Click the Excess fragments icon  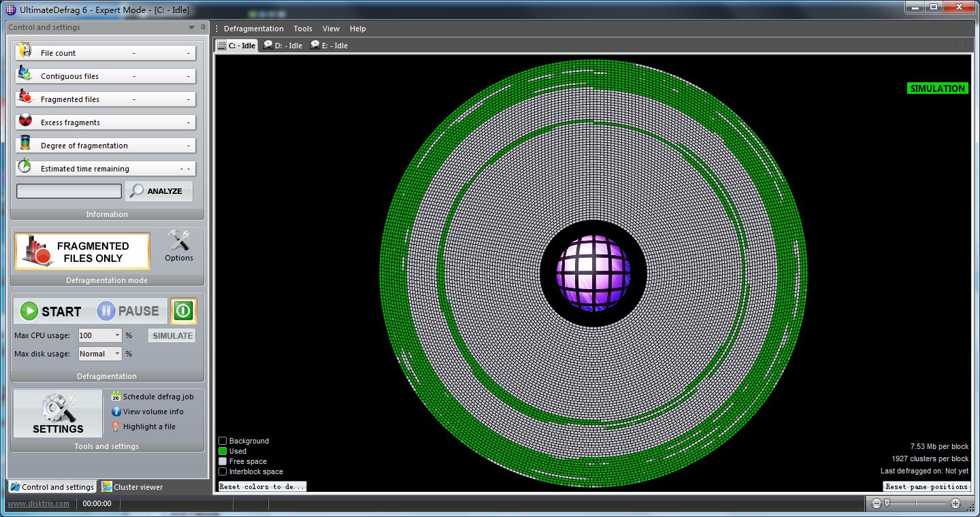[x=25, y=121]
